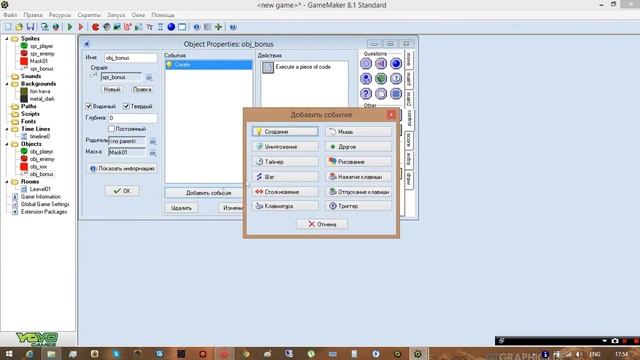Create a new game file from toolbar
640x360 pixels.
[x=8, y=27]
